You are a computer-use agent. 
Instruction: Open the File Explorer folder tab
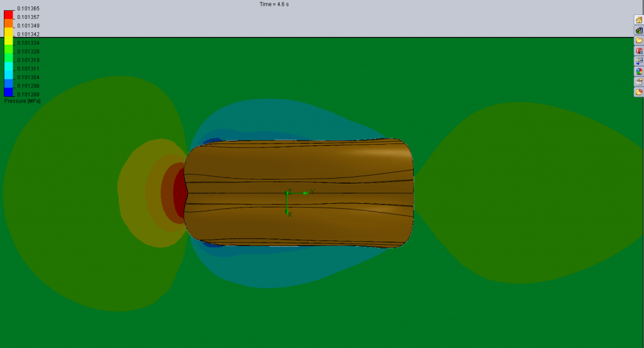(x=639, y=41)
